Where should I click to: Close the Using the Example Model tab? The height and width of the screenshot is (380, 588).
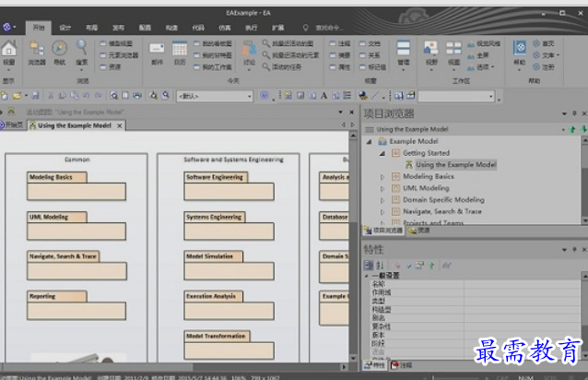coord(119,125)
